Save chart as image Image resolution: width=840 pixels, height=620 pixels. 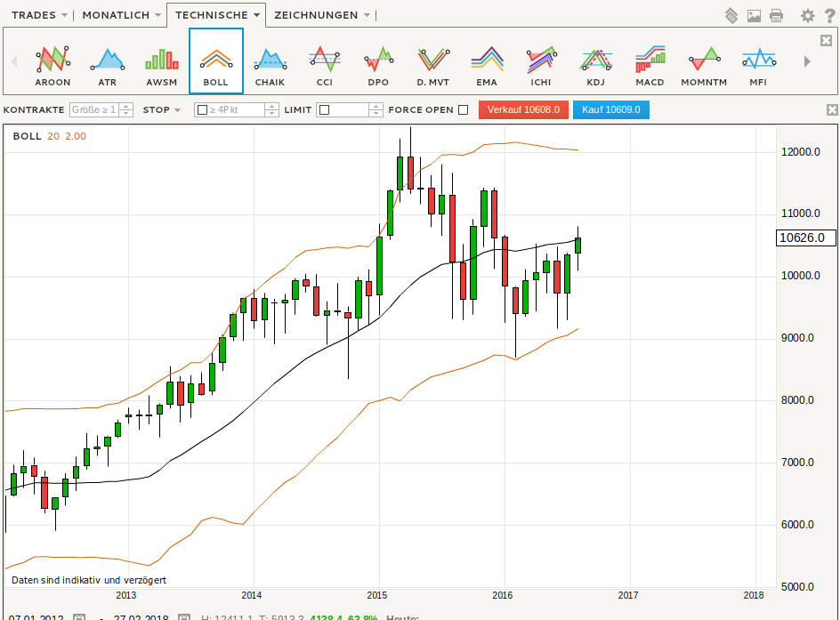click(754, 15)
